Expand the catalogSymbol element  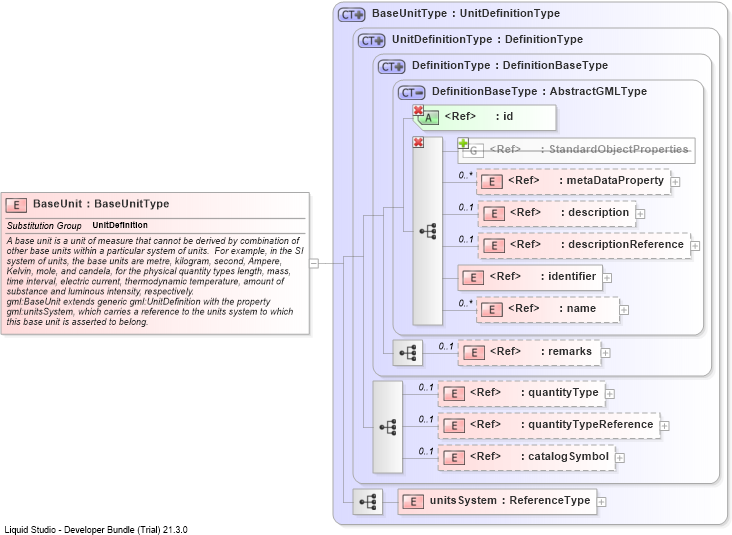click(x=619, y=458)
